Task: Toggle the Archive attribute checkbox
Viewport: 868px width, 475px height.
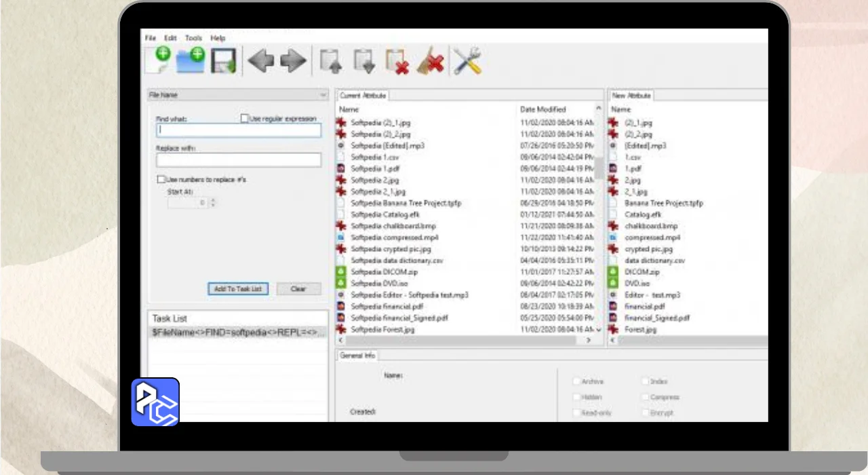Action: point(576,382)
